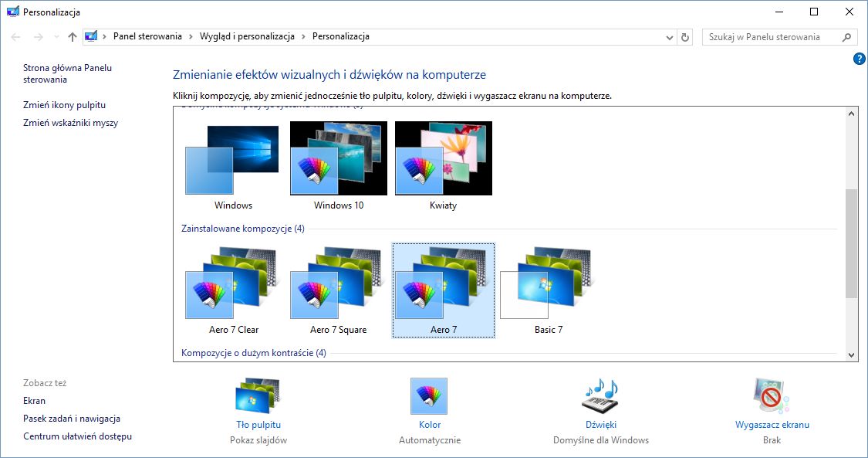Open the Tło pulpitu wallpaper icon
The height and width of the screenshot is (458, 868).
click(258, 395)
